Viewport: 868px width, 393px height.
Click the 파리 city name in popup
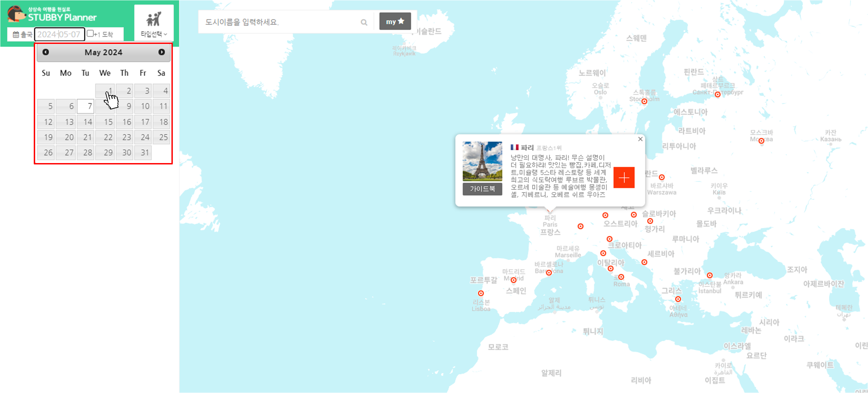527,148
